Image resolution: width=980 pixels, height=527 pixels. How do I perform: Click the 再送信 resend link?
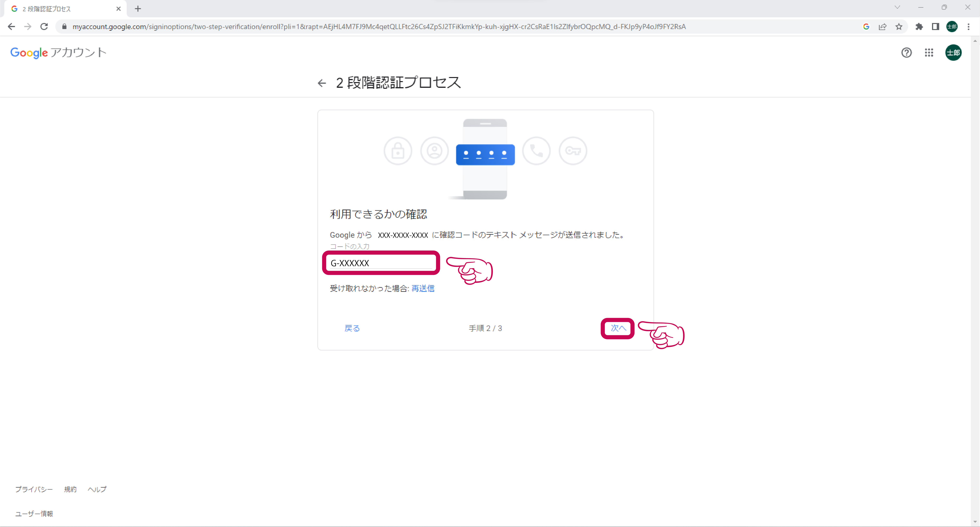tap(423, 288)
